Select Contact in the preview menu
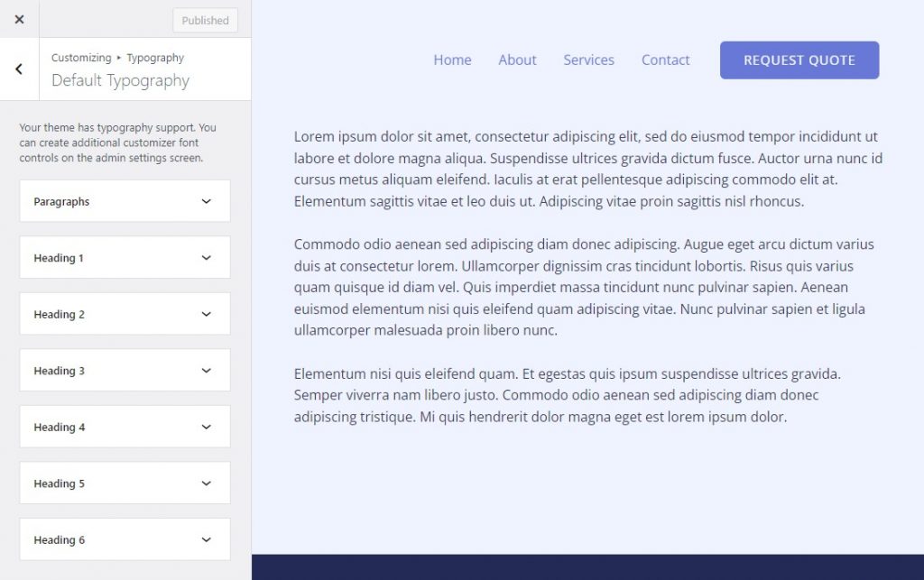Image resolution: width=924 pixels, height=580 pixels. pos(665,60)
